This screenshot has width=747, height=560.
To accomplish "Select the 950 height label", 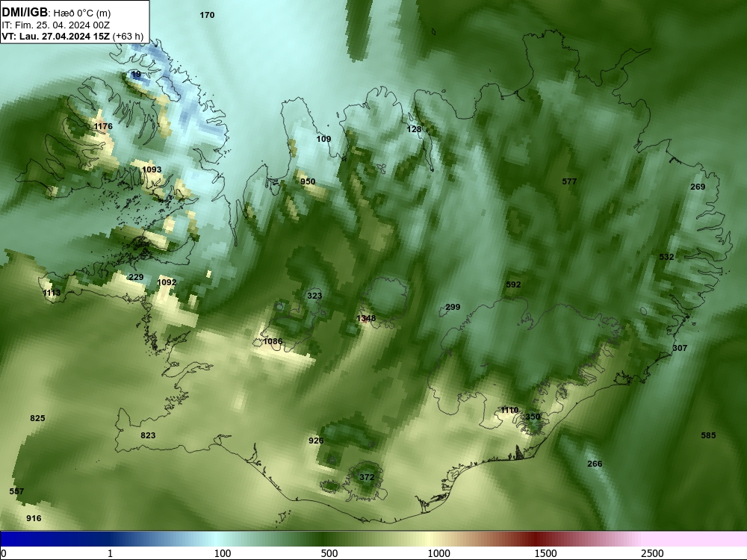I will coord(308,181).
